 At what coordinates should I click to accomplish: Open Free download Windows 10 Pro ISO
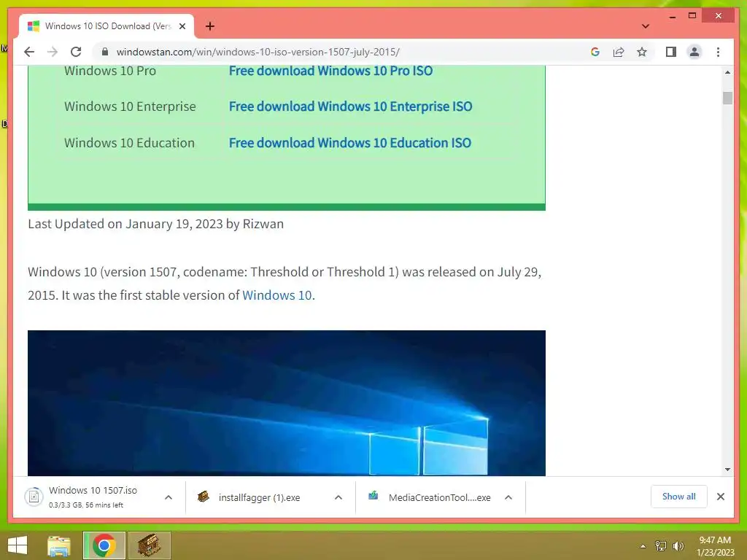point(330,71)
